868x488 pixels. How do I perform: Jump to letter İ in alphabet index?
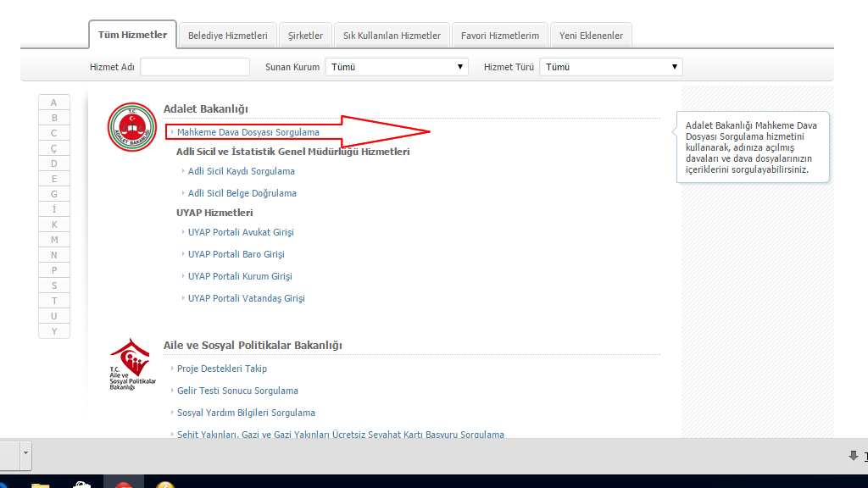(53, 209)
